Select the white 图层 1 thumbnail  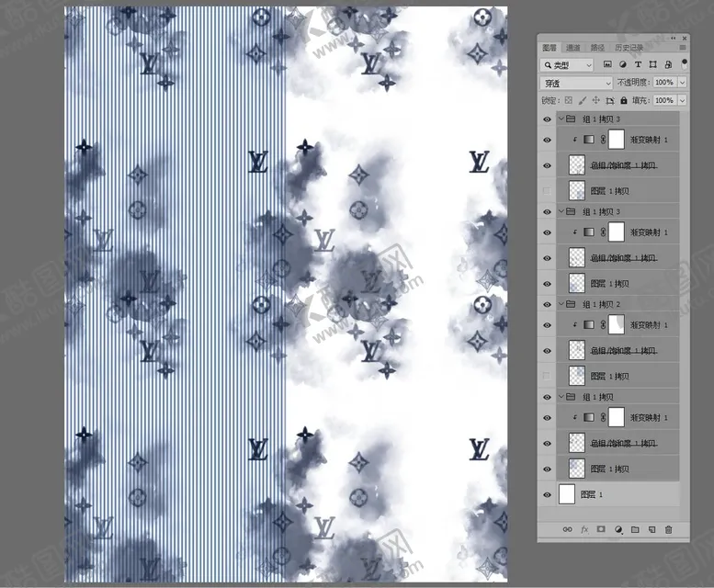[x=567, y=494]
